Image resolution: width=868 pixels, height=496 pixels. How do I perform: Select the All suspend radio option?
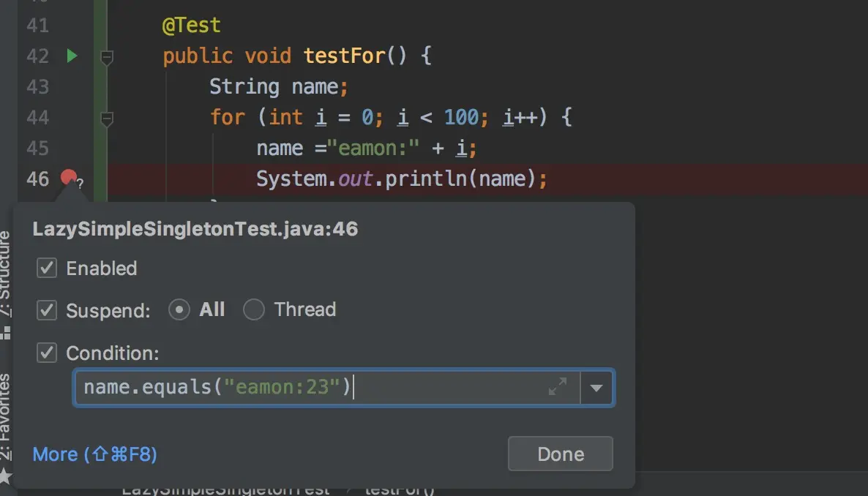(179, 309)
